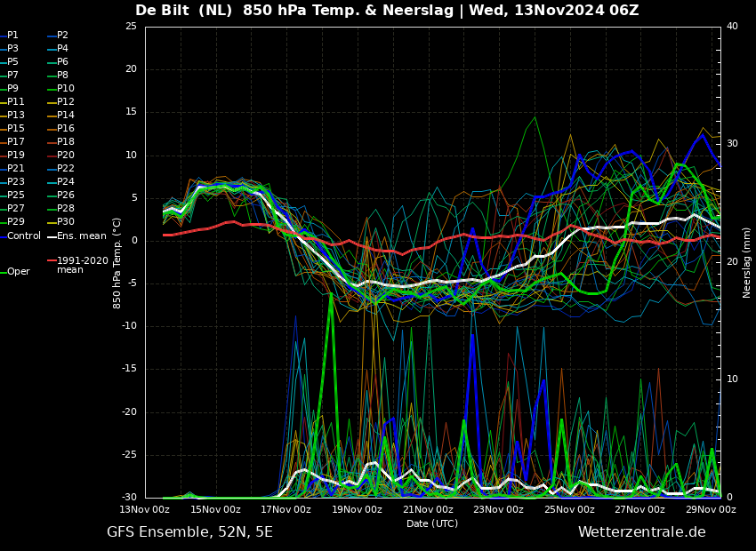
Task: Toggle the Ens. mean legend item
Action: 81,236
